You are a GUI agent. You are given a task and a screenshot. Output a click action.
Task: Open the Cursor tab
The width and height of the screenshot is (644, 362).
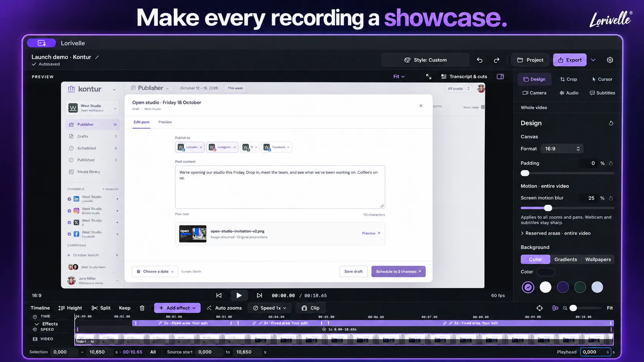tap(602, 79)
